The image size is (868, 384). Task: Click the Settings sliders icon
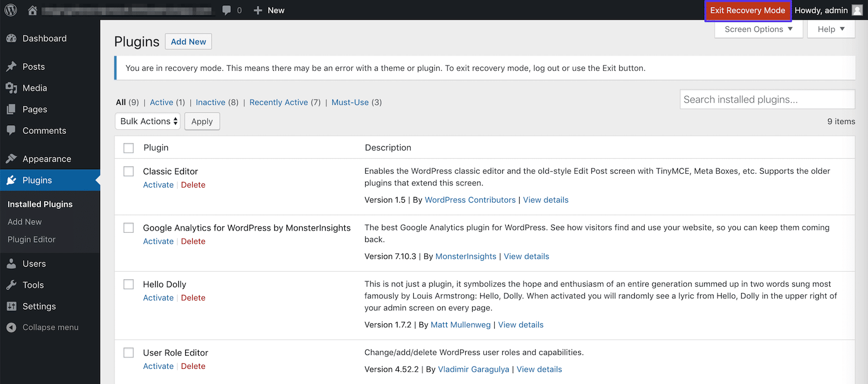point(12,306)
